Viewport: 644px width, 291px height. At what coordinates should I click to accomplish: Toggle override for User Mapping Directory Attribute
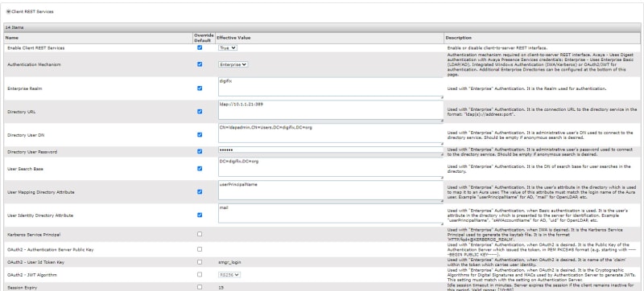pyautogui.click(x=200, y=191)
